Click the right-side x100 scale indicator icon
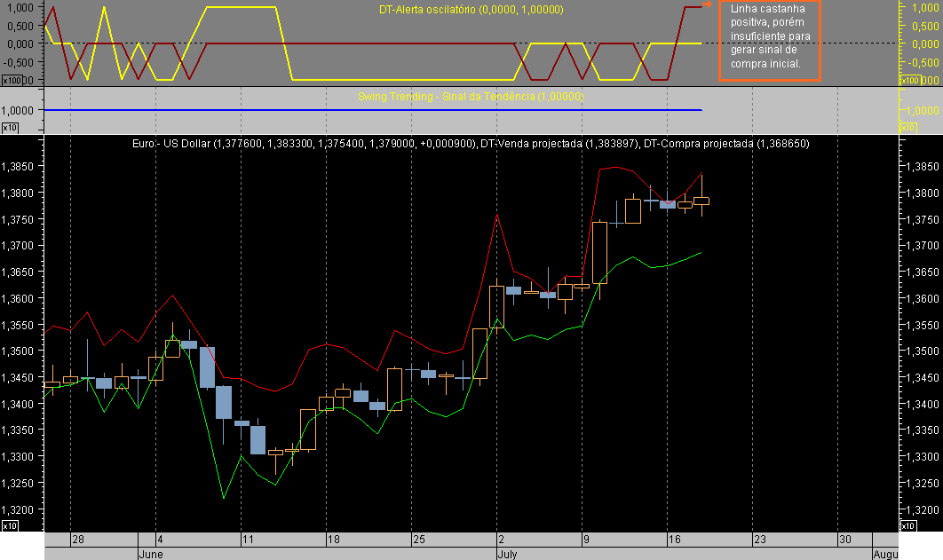943x560 pixels. click(908, 79)
